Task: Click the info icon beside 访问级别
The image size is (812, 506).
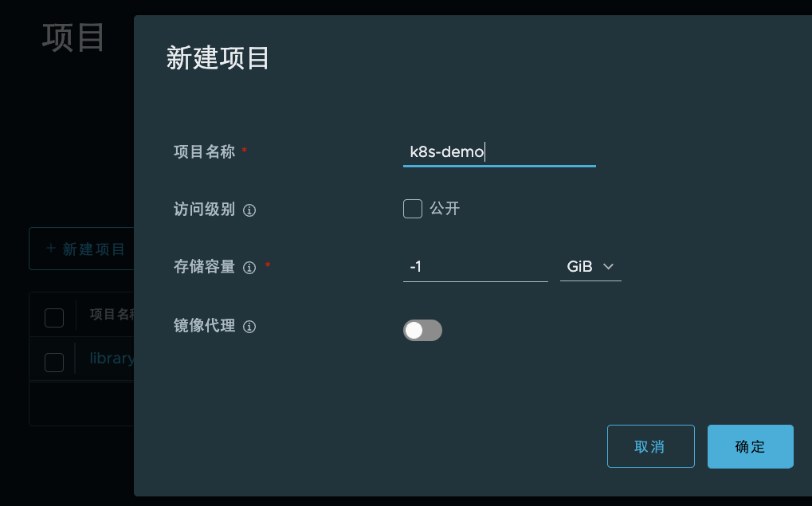Action: pyautogui.click(x=249, y=210)
